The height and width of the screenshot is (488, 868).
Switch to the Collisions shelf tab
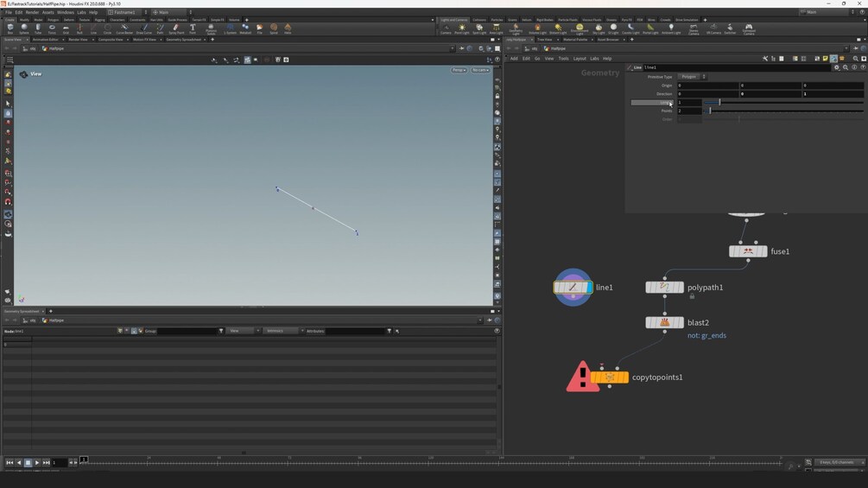479,20
